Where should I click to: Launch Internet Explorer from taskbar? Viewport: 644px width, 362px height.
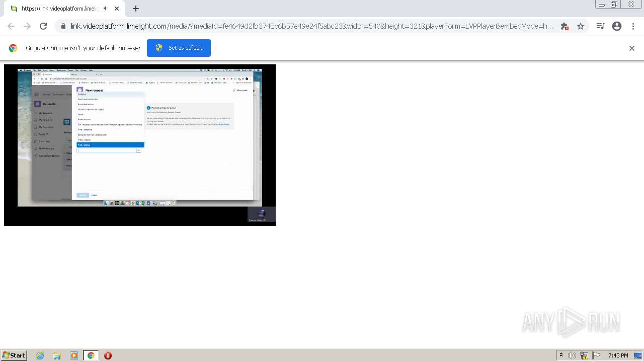click(40, 355)
